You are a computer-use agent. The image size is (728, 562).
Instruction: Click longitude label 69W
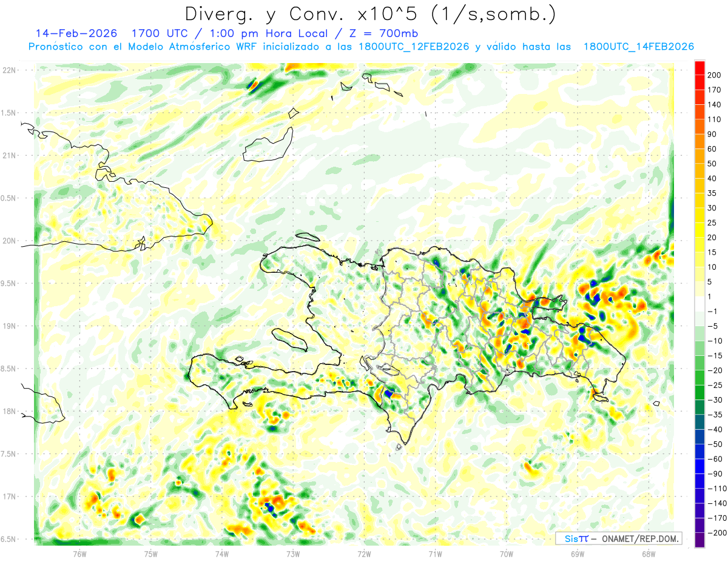[578, 554]
